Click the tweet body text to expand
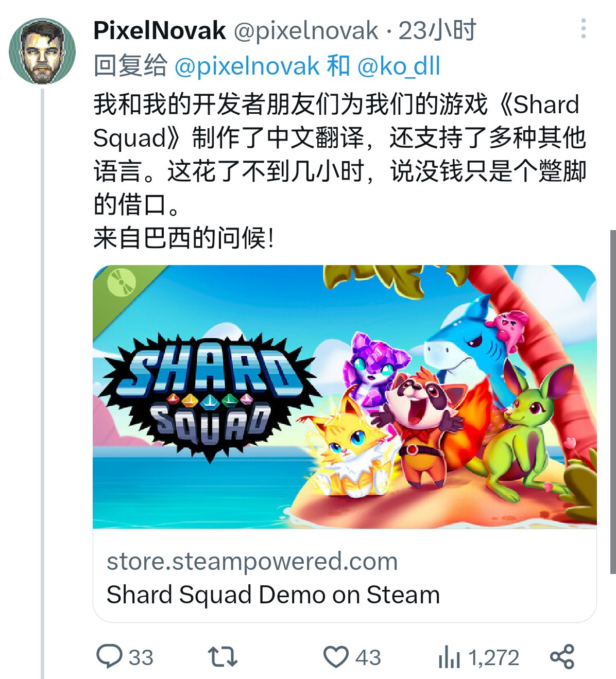 point(340,171)
